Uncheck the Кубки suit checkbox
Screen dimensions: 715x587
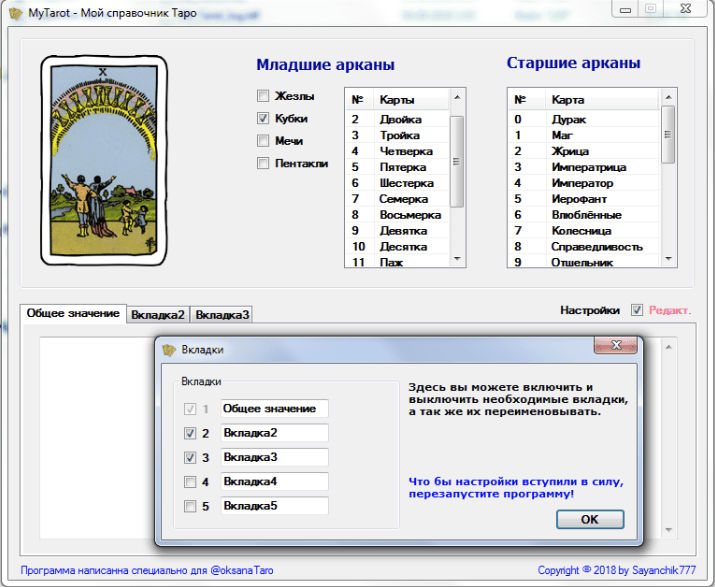pos(263,118)
